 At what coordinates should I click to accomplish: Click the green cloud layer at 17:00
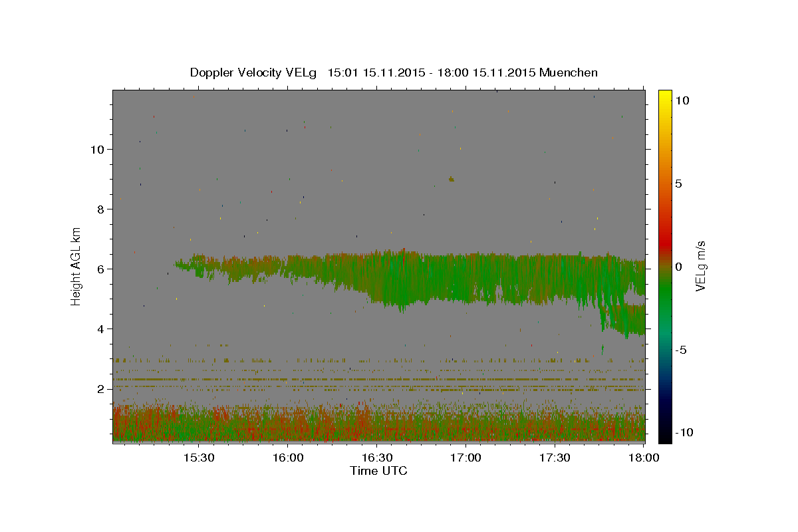click(x=465, y=279)
